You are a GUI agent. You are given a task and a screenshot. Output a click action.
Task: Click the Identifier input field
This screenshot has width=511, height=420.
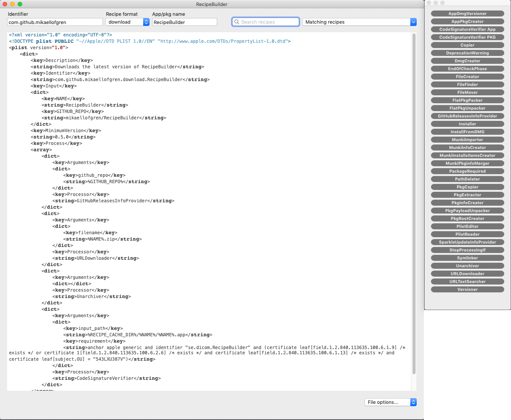(55, 22)
